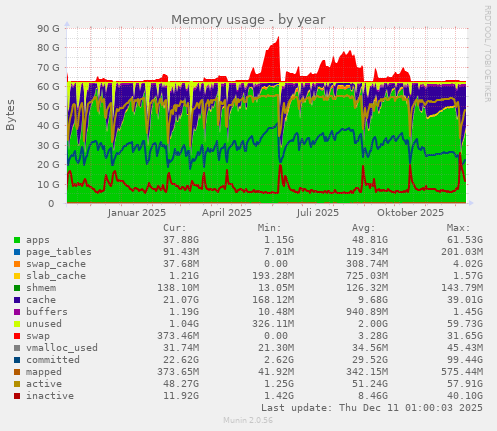Click the 'unused' legend label
Viewport: 497px width, 431px height.
click(x=44, y=324)
